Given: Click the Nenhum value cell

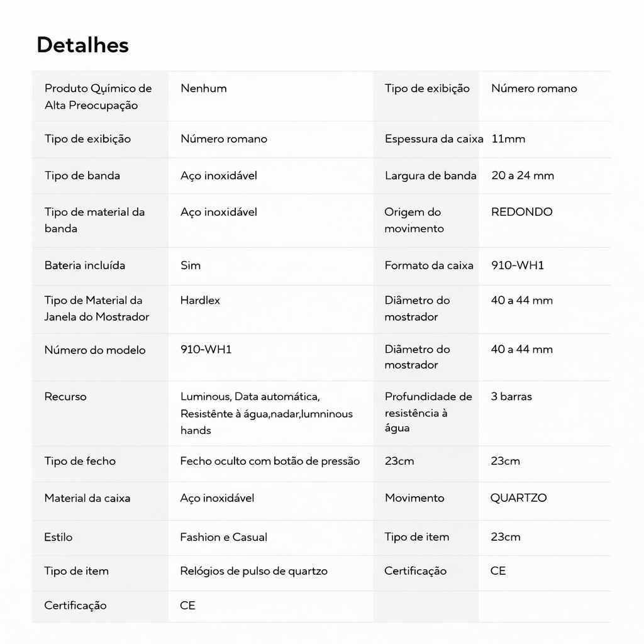Looking at the screenshot, I should (204, 89).
